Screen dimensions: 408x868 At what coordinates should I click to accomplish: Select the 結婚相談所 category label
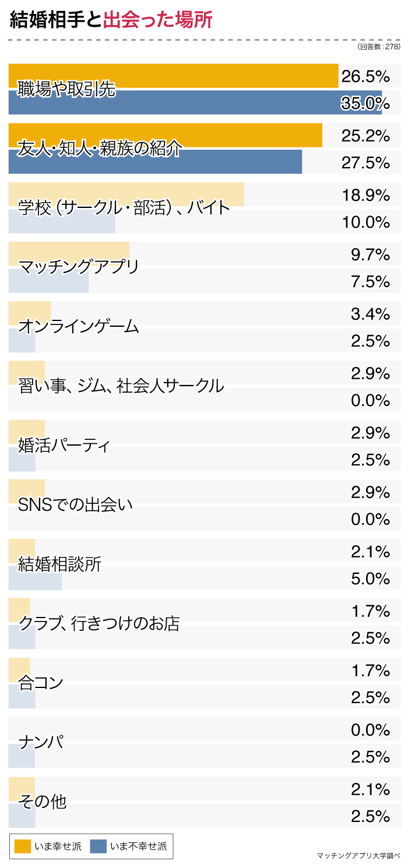59,564
